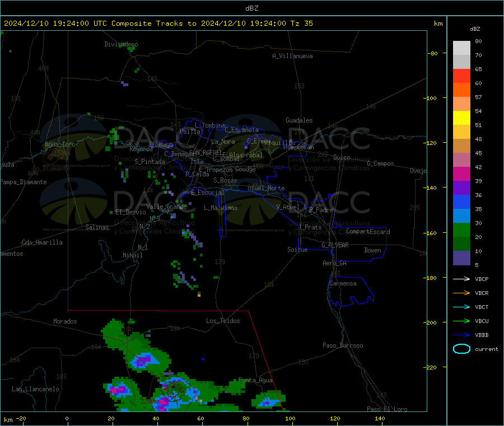This screenshot has height=426, width=504.
Task: Click the '140' tick on the horizontal km axis
Action: pos(380,418)
